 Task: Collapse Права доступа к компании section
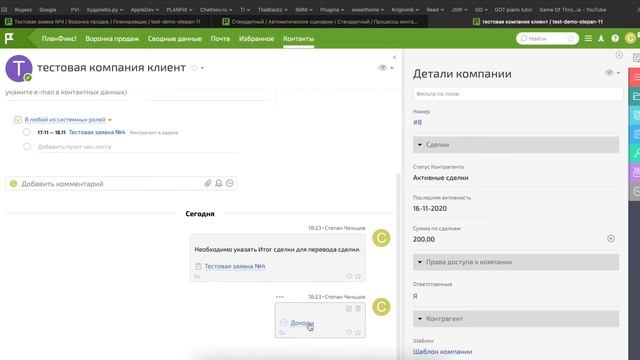pos(516,262)
